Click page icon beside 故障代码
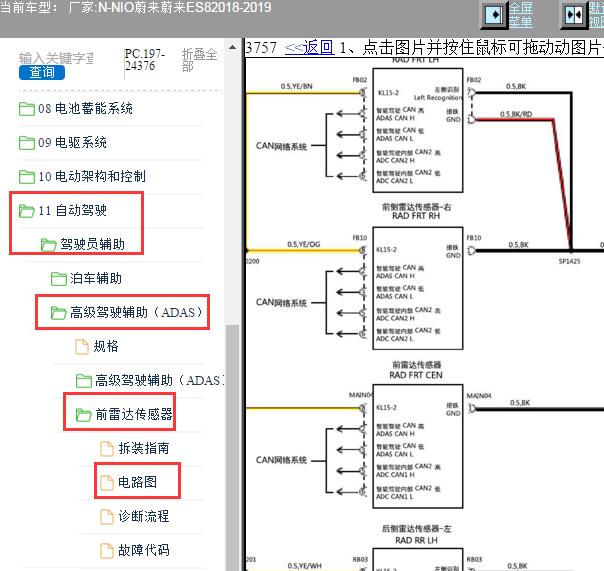The width and height of the screenshot is (604, 571). [107, 550]
